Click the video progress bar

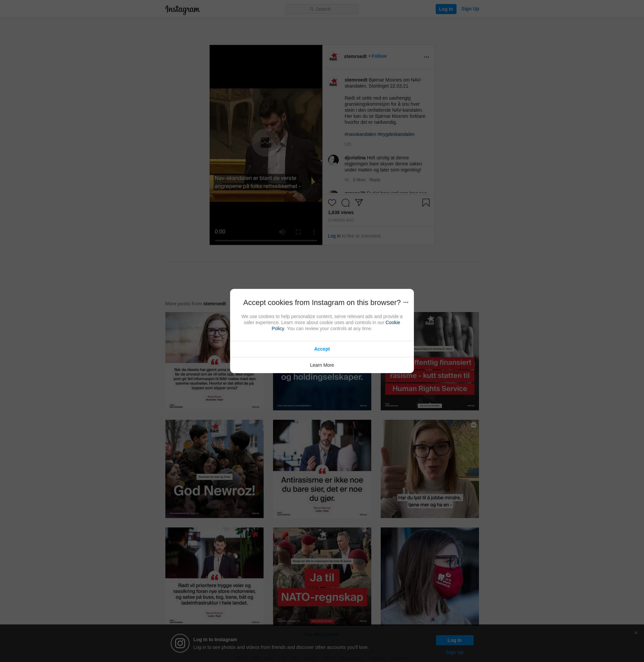point(266,241)
